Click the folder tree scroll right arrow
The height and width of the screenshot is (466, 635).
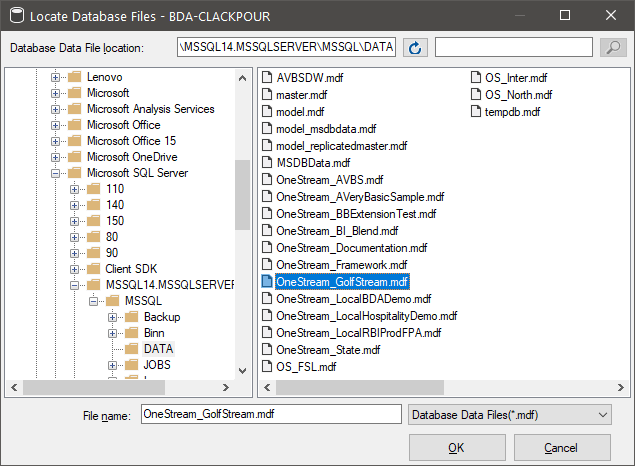(x=226, y=387)
